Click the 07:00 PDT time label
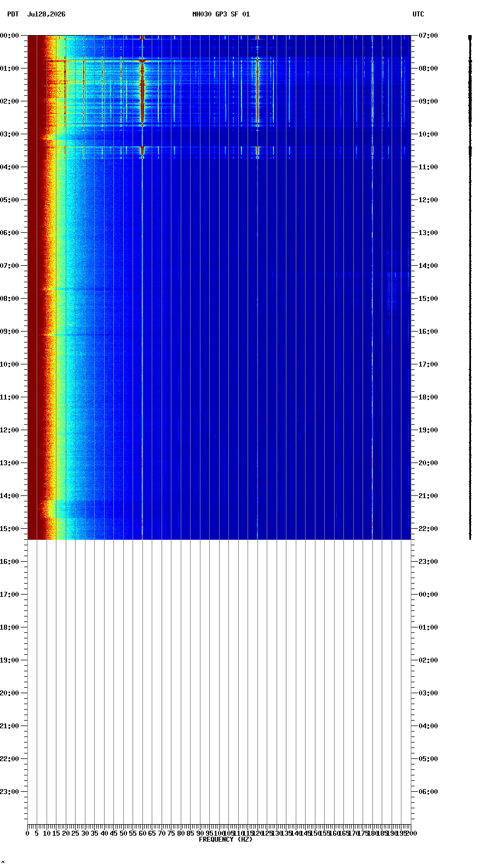This screenshot has width=494, height=868. coord(9,266)
